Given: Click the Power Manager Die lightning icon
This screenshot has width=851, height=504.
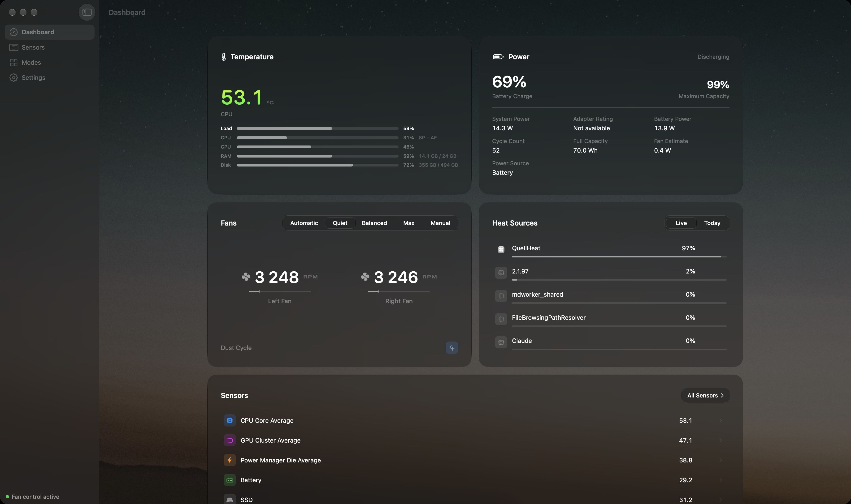Looking at the screenshot, I should point(230,460).
